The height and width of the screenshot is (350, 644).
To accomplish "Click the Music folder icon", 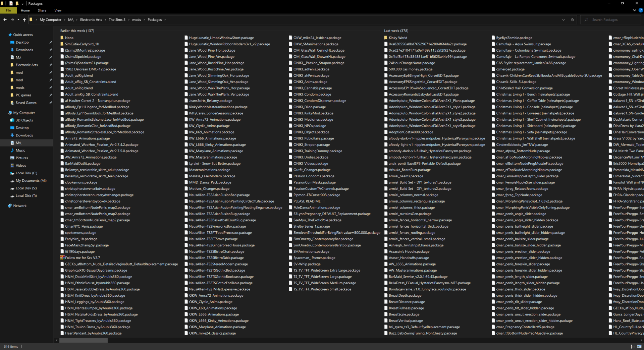I will 12,151.
